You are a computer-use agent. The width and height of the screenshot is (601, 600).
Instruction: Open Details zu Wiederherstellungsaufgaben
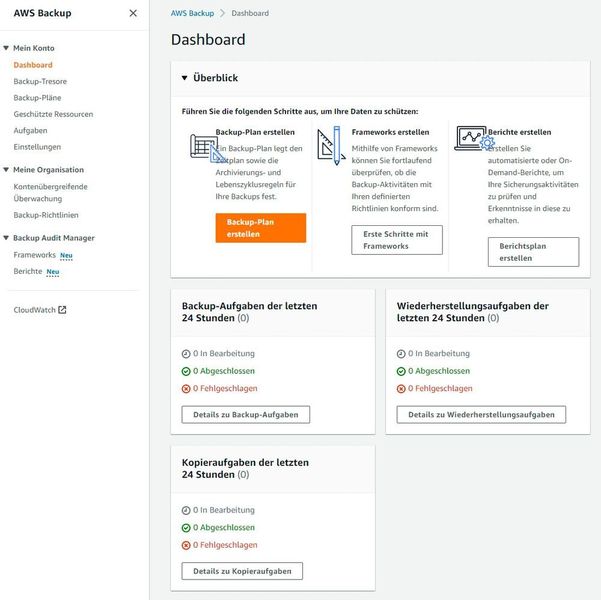point(481,415)
